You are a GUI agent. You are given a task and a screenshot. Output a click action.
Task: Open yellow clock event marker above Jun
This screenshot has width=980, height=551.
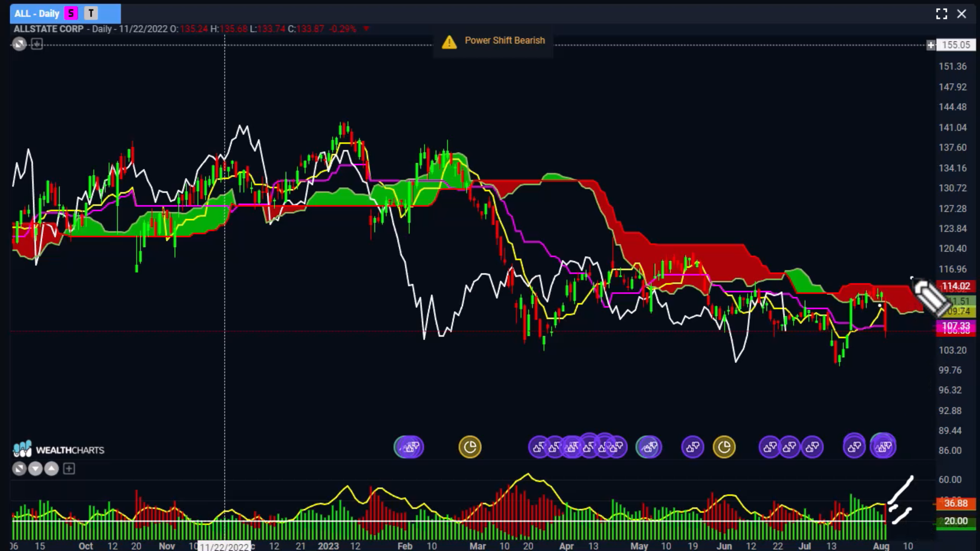724,447
